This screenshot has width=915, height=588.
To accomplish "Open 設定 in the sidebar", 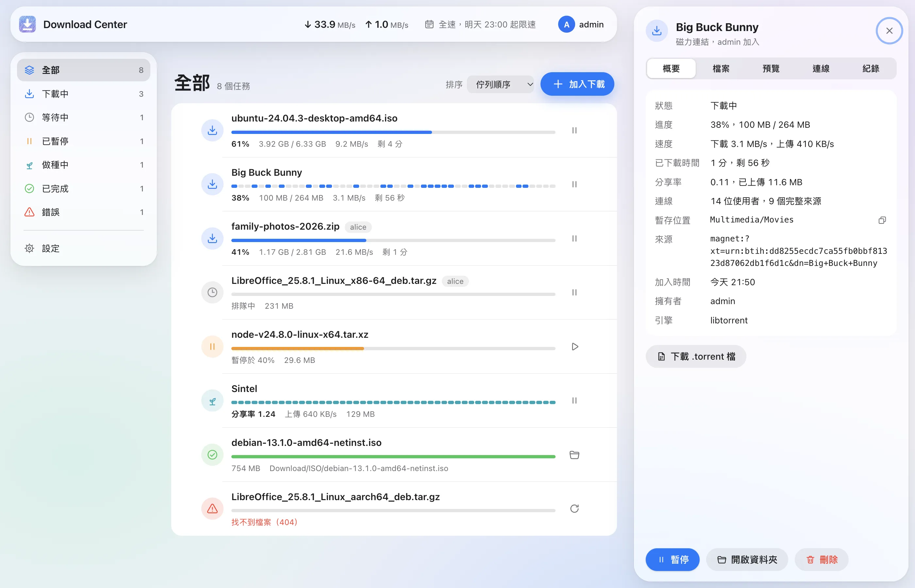I will pos(84,249).
